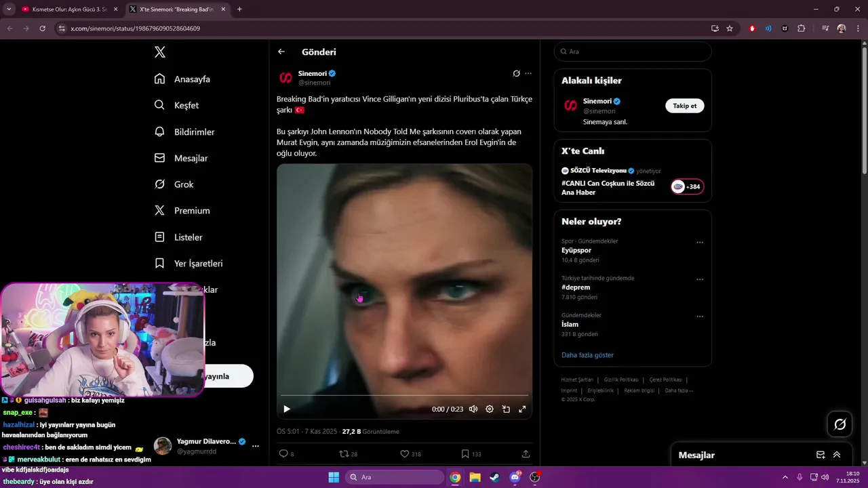Open Discord from the taskbar
The height and width of the screenshot is (488, 868).
point(515,477)
